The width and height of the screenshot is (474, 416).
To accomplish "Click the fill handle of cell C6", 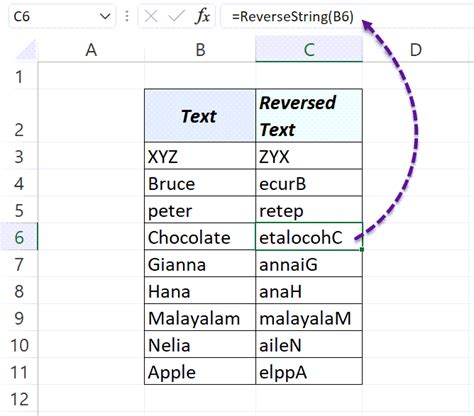I will (362, 249).
